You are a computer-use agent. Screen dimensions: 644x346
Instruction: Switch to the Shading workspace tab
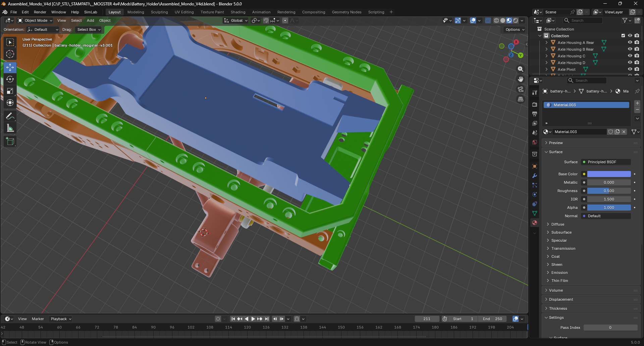coord(238,12)
